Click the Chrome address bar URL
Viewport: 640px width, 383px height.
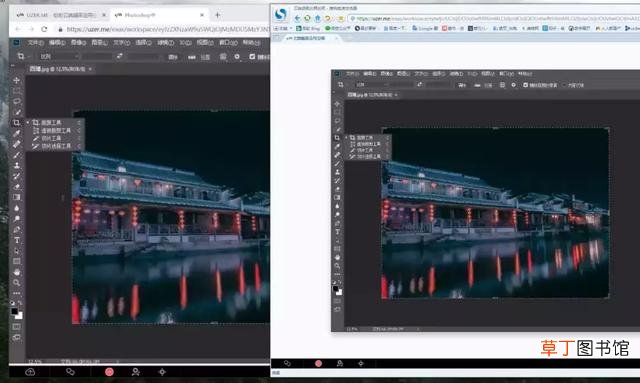167,29
